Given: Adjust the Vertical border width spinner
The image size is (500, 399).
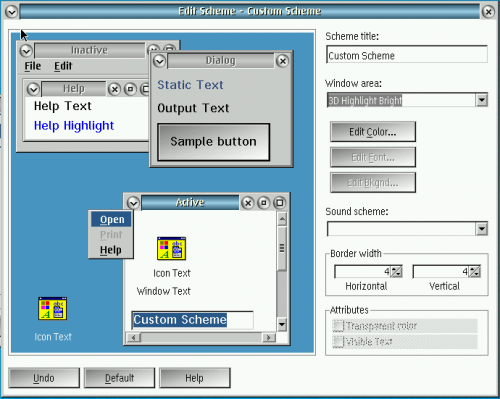Looking at the screenshot, I should point(475,272).
